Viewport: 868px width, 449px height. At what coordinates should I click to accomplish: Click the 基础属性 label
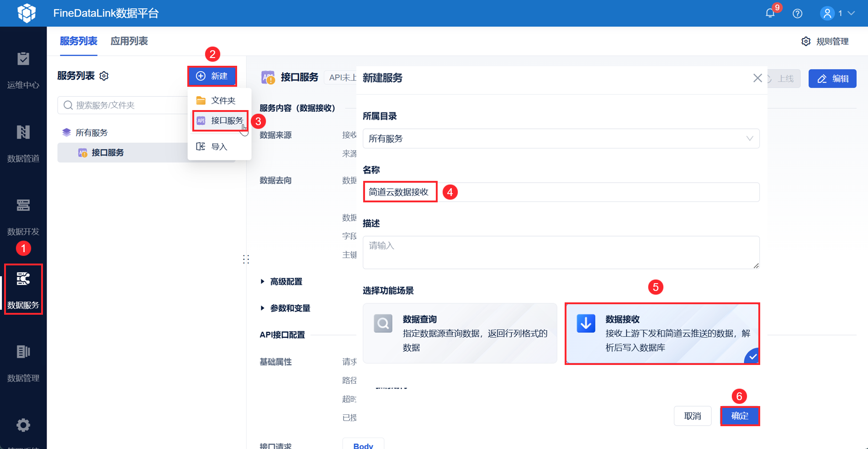[275, 362]
